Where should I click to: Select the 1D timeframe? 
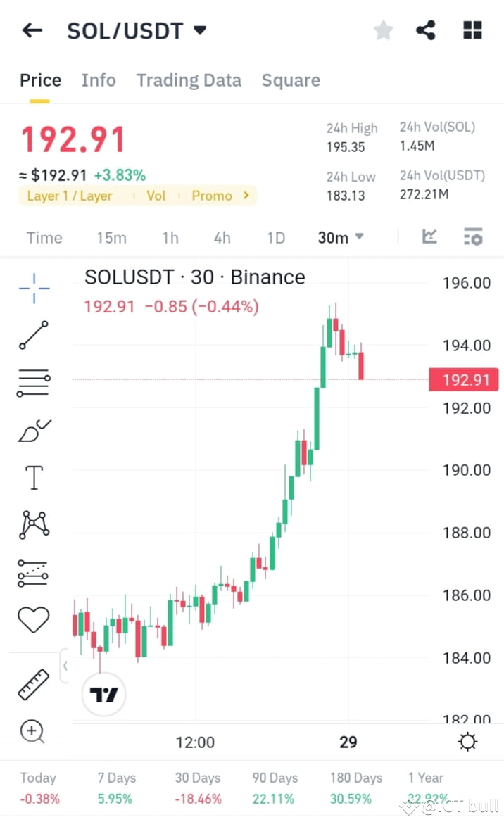275,237
